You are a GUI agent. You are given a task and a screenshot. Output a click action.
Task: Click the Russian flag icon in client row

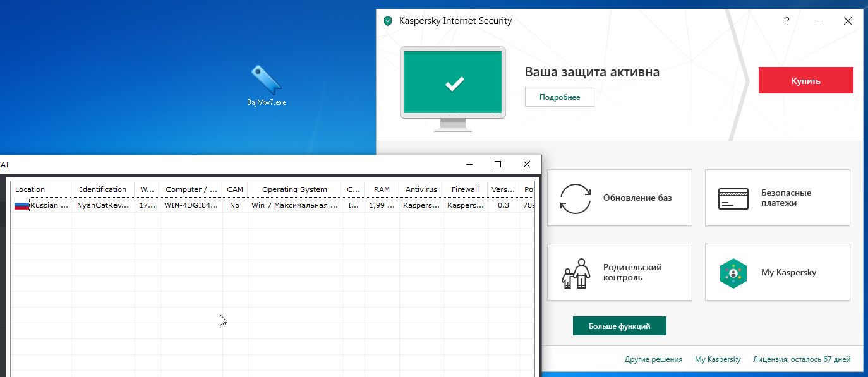coord(21,206)
